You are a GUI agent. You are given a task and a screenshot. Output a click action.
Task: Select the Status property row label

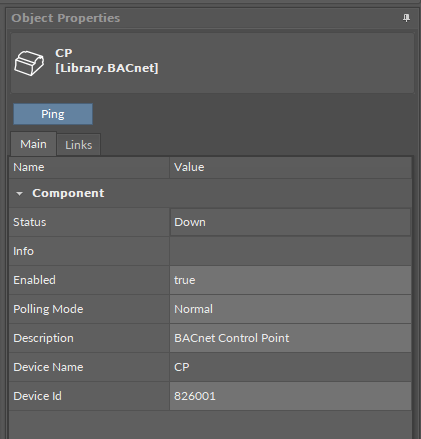[30, 222]
